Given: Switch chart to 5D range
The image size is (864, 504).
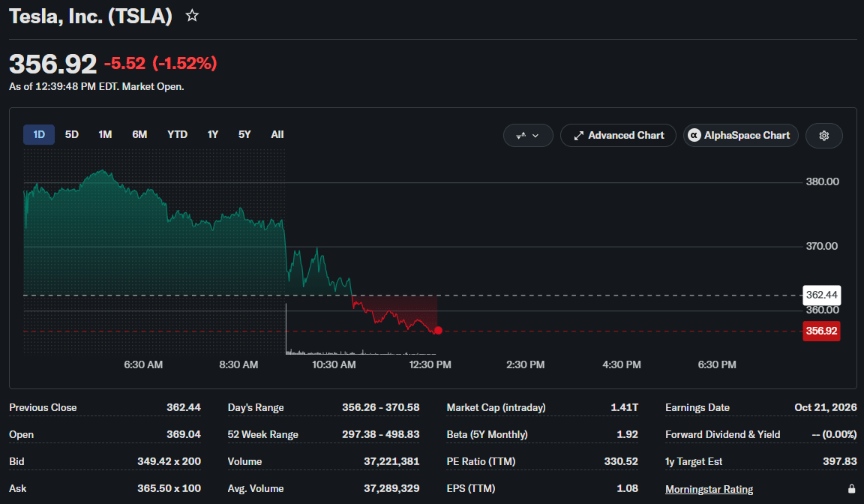Looking at the screenshot, I should (72, 134).
